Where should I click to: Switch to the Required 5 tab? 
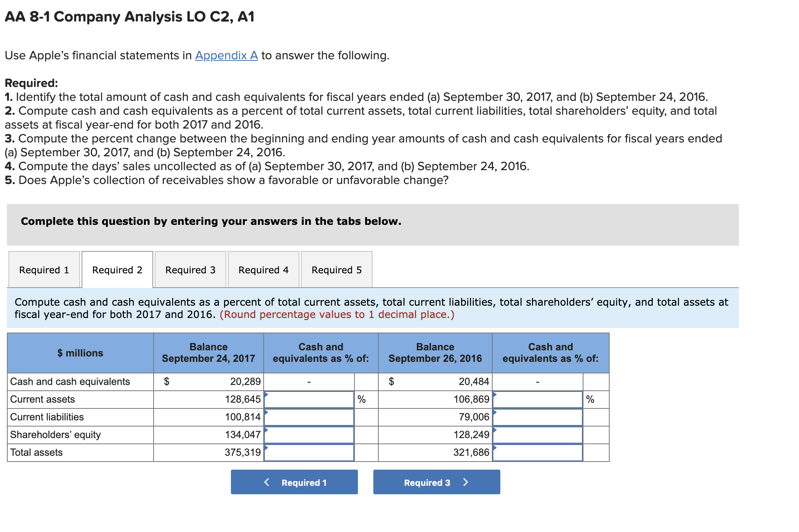point(336,269)
